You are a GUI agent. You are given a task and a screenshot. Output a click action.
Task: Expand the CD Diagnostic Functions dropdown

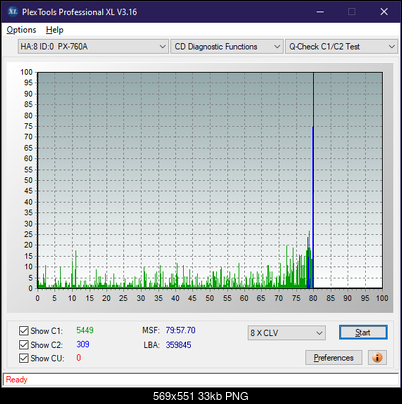click(x=227, y=47)
